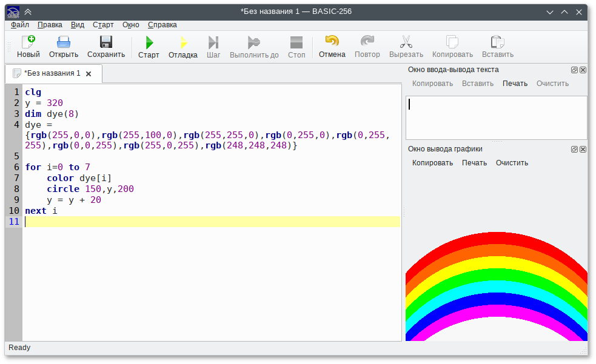Open the Справка menu

pyautogui.click(x=162, y=25)
